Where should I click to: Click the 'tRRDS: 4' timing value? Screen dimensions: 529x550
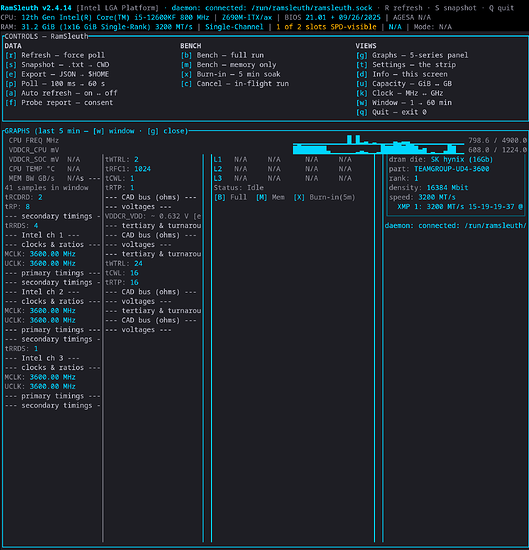pos(21,226)
